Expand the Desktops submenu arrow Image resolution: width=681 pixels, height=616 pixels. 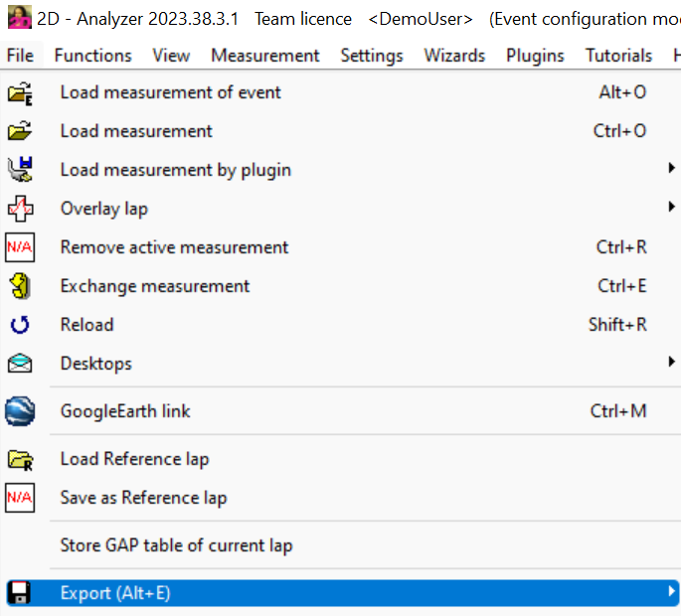(x=672, y=364)
